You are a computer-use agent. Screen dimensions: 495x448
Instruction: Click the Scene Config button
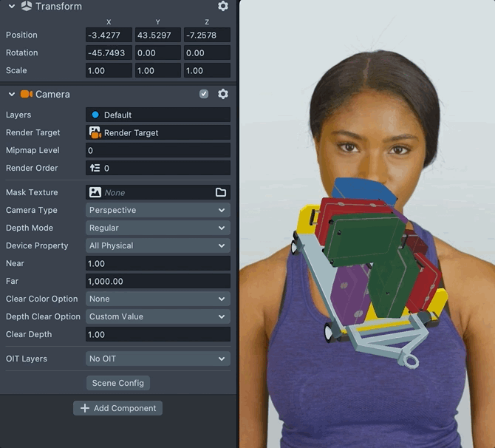[118, 383]
